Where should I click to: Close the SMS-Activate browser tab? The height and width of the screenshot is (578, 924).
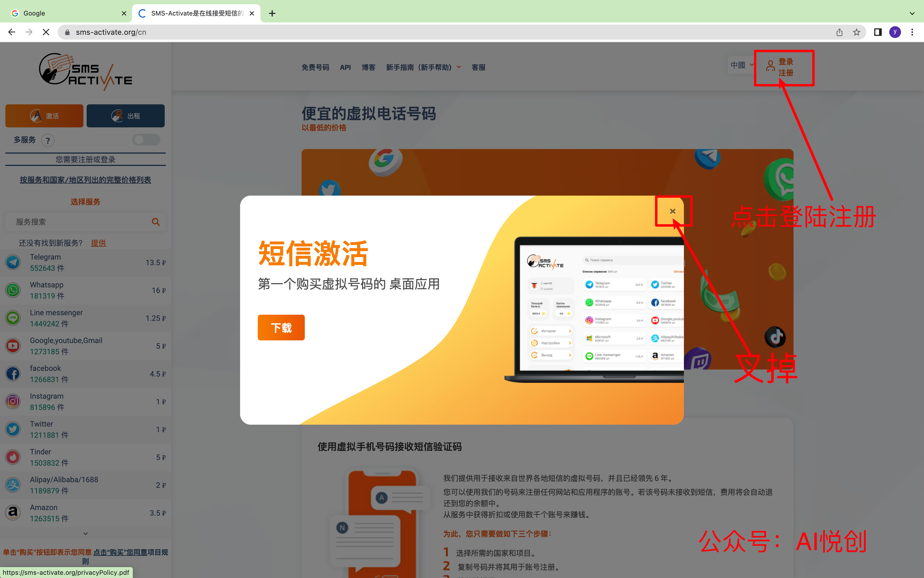pos(252,13)
